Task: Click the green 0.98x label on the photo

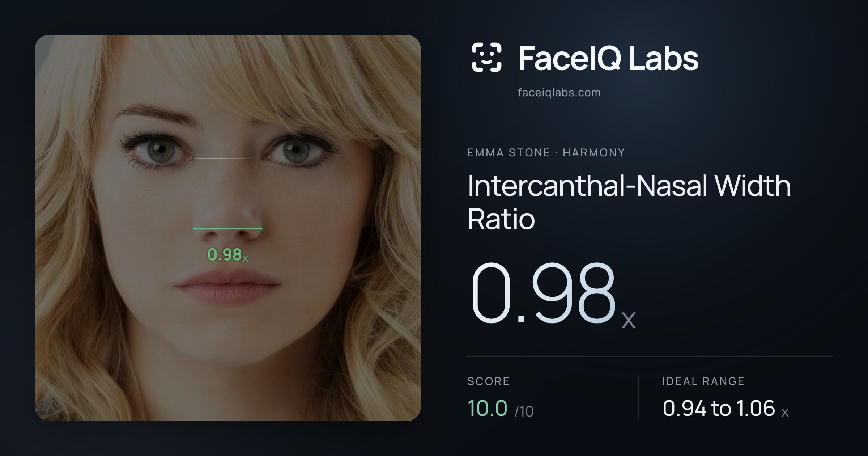Action: coord(227,255)
